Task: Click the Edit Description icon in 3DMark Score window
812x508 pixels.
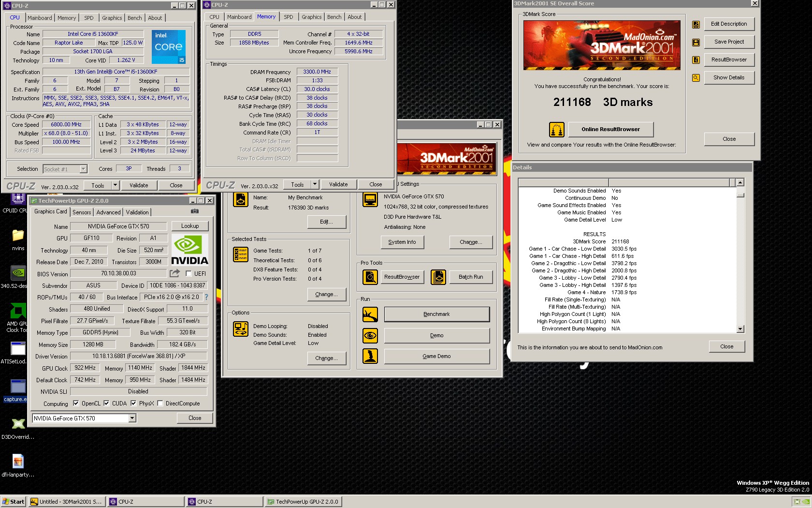Action: pos(696,24)
